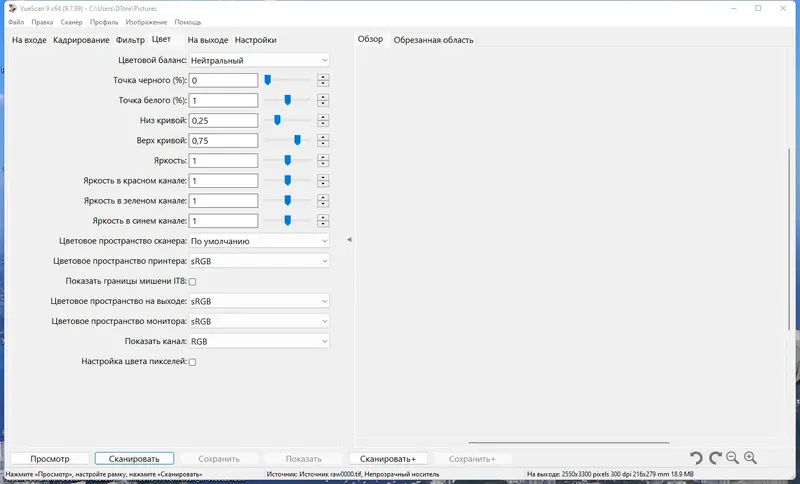Click the Точка белого value field
The image size is (800, 484).
click(223, 100)
